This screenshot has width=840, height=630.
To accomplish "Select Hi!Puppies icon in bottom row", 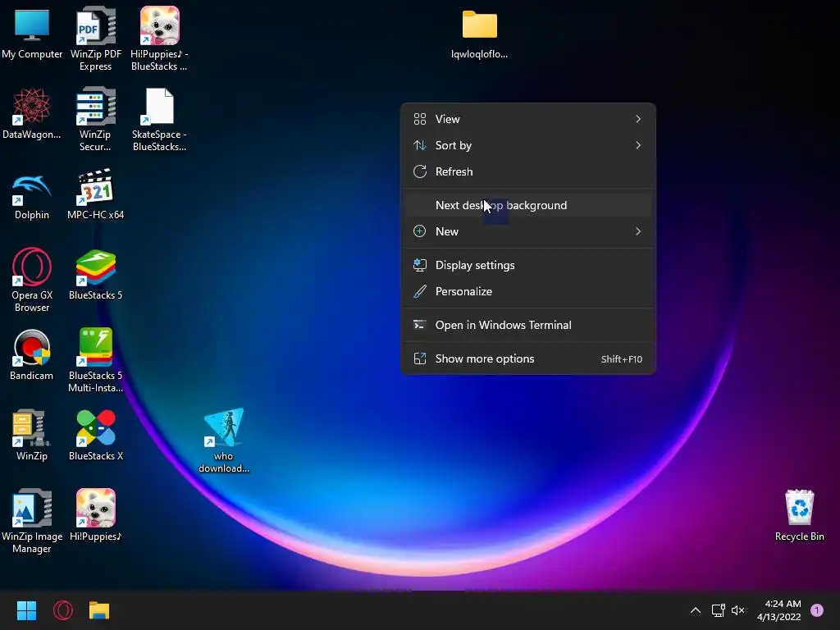I will (x=95, y=515).
